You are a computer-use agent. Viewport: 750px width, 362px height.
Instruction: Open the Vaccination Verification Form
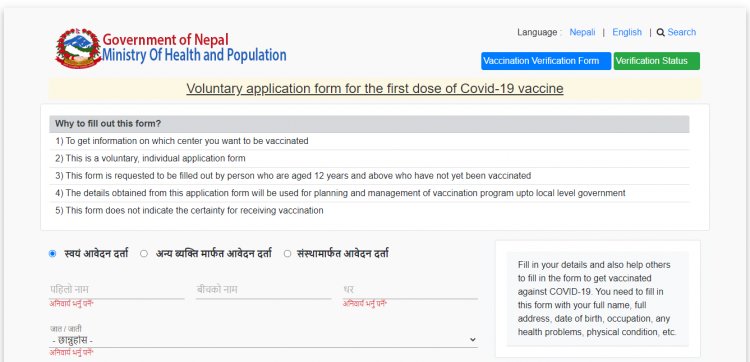[x=546, y=61]
